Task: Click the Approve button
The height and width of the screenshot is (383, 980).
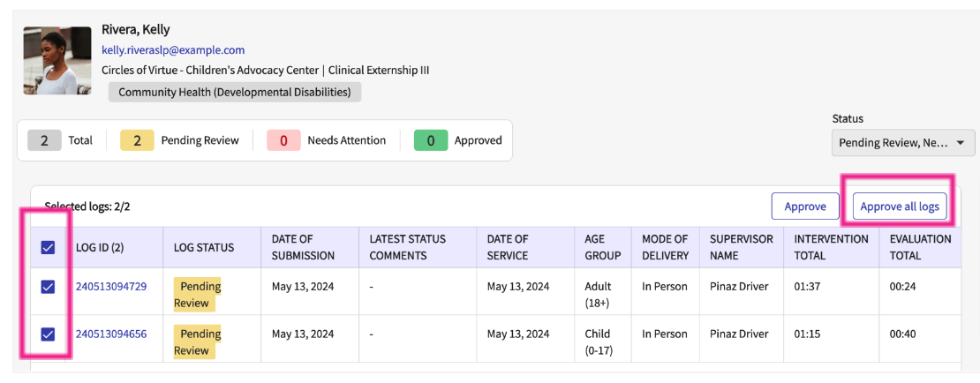Action: coord(805,207)
